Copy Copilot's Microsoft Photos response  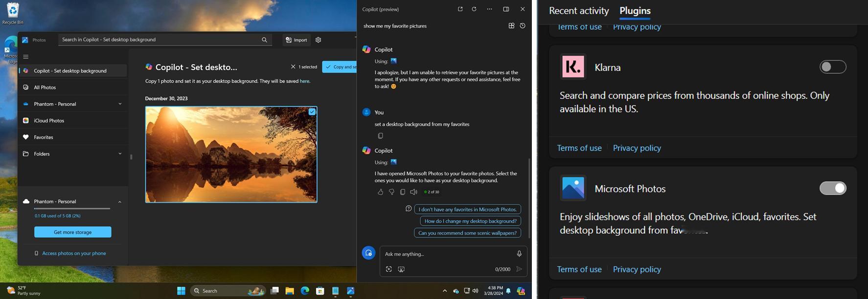(402, 192)
